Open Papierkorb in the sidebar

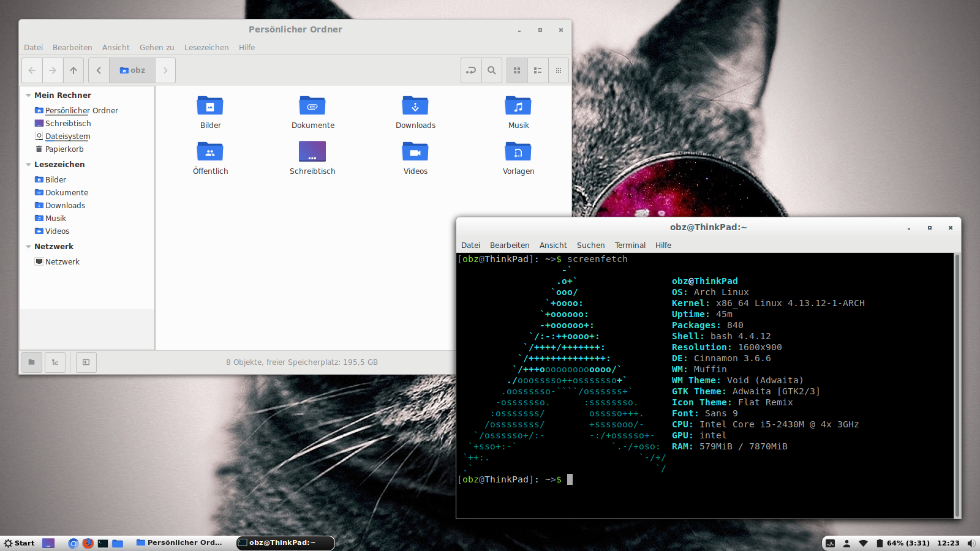(59, 149)
